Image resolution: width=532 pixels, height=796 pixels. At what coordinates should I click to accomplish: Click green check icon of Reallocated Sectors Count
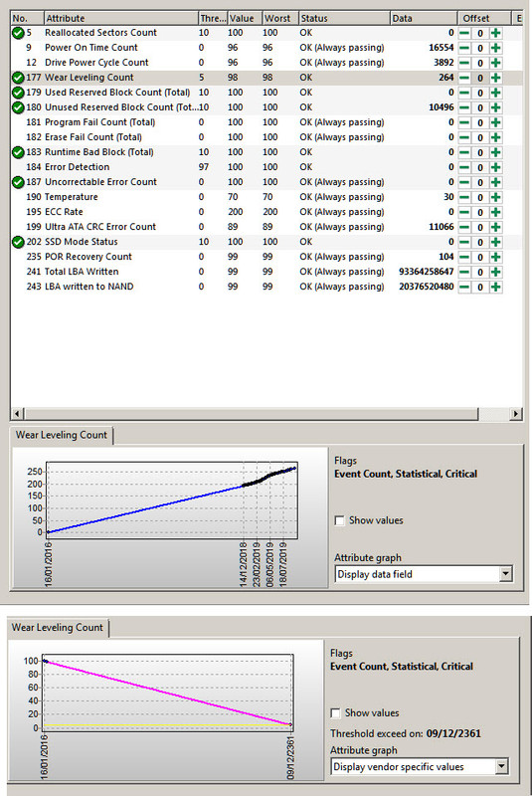[18, 33]
